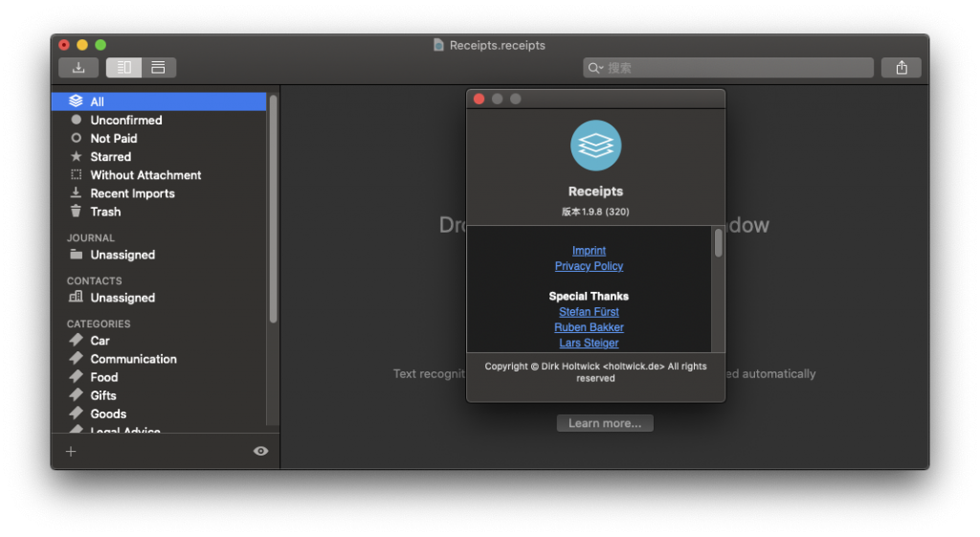Click the Learn more... button
980x537 pixels.
[605, 423]
